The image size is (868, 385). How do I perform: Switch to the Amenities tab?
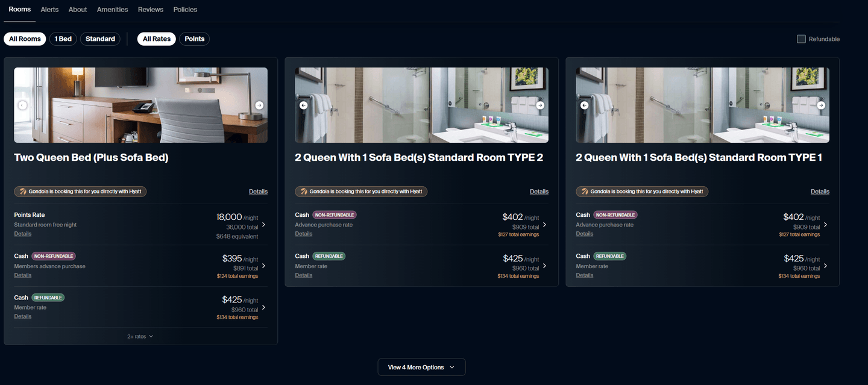[x=112, y=10]
